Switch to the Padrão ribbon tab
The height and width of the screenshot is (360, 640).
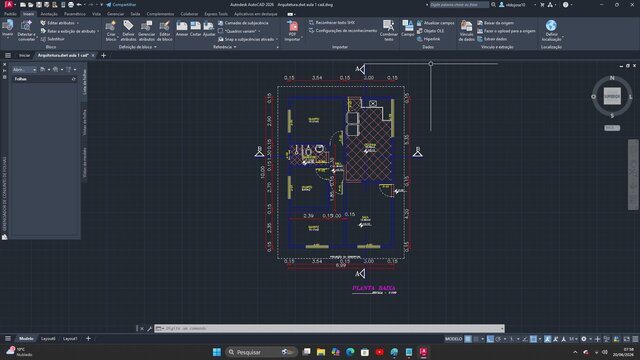pos(10,14)
